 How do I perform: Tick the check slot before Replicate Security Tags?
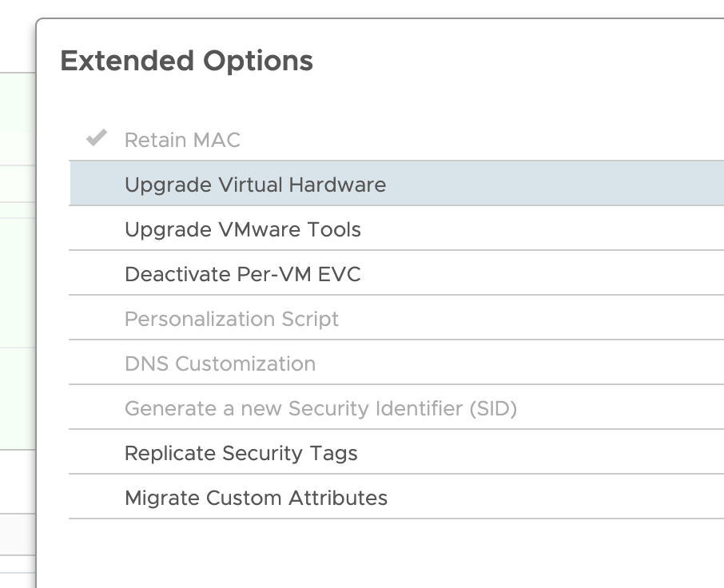96,453
